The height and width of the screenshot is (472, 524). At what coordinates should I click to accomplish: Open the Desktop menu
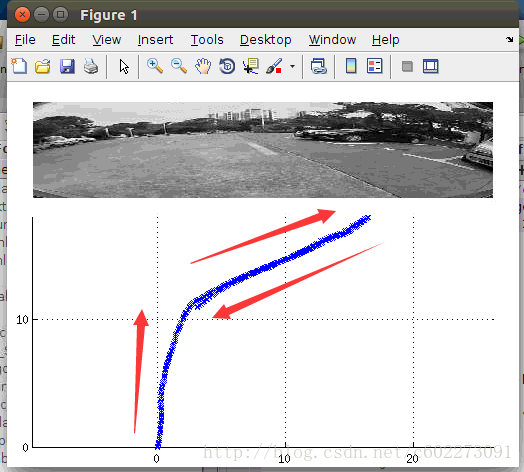click(266, 40)
